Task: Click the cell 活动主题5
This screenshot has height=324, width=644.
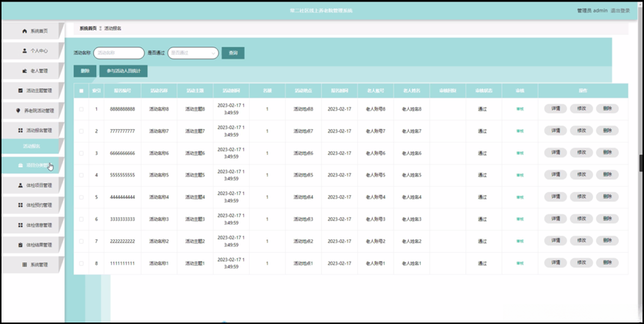Action: (195, 175)
